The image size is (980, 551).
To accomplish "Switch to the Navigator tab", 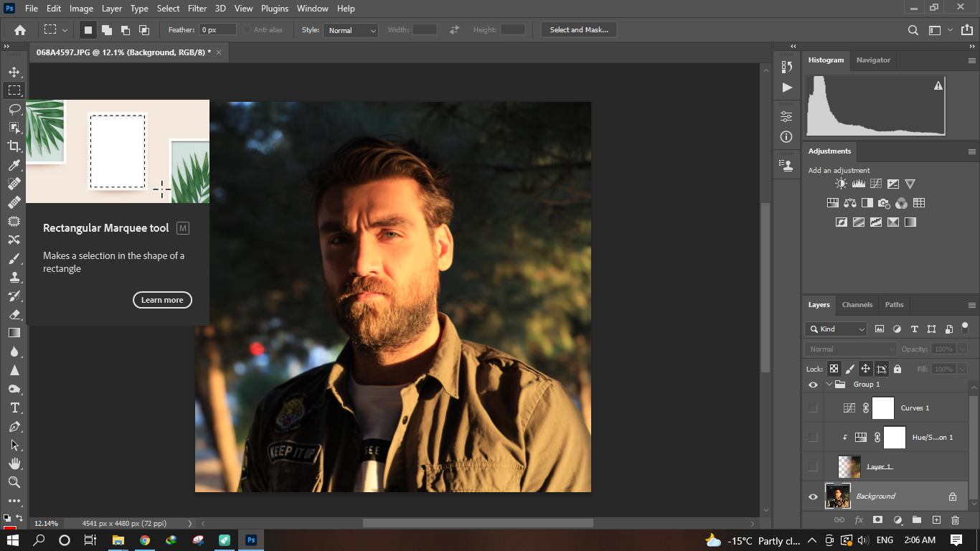I will click(873, 60).
